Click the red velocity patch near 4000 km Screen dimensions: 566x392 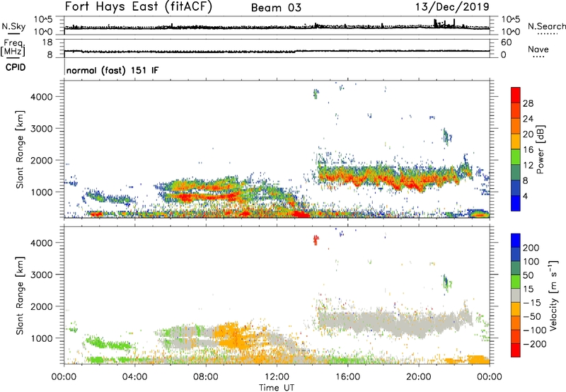316,240
